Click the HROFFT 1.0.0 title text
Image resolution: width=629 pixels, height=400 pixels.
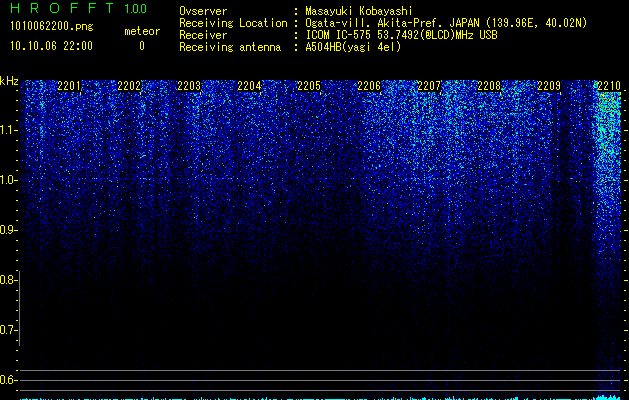pyautogui.click(x=78, y=8)
